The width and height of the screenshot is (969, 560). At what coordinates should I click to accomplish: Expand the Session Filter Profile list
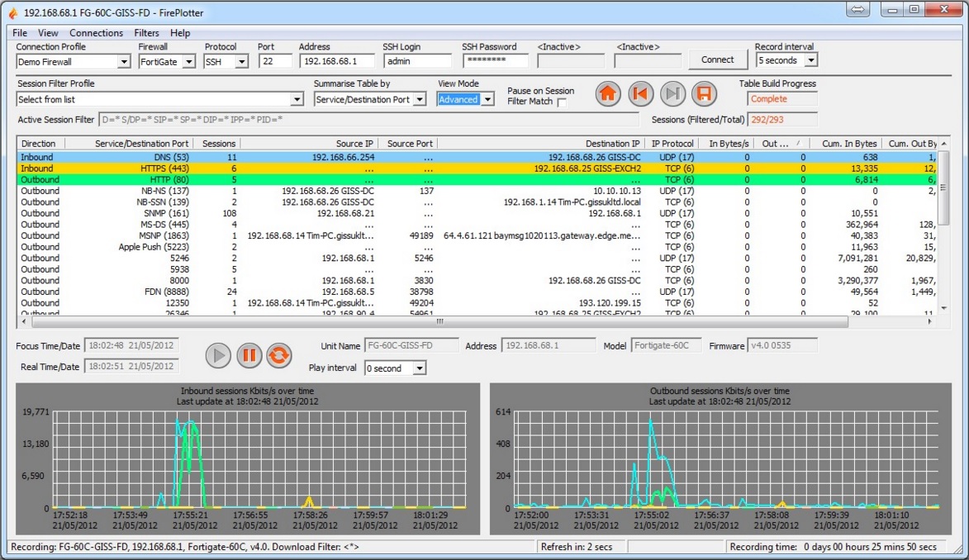[297, 100]
